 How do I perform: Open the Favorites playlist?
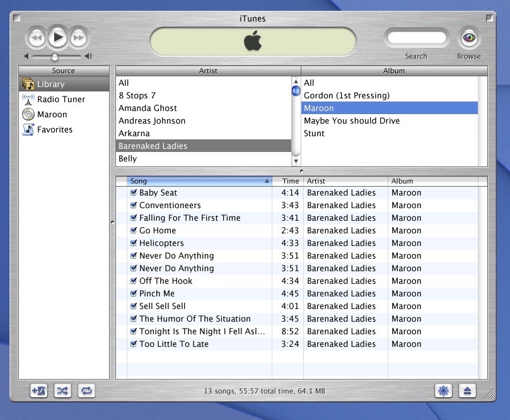(x=64, y=129)
